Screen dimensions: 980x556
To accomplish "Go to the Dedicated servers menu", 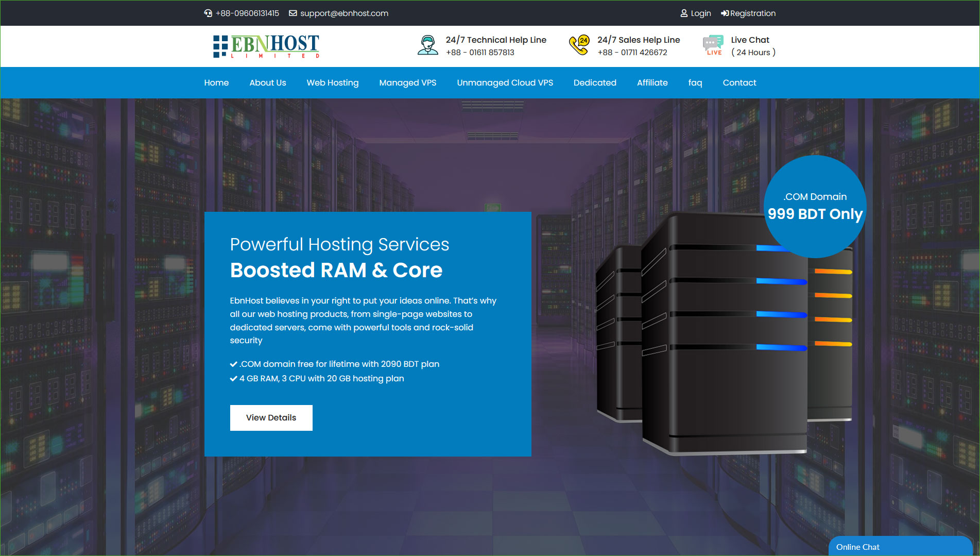I will pos(595,82).
